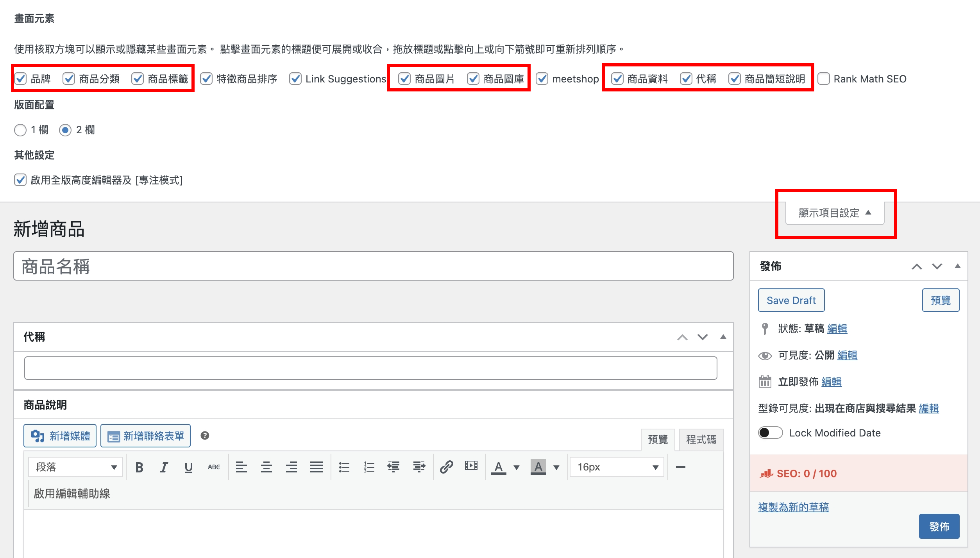Apply italic formatting to text
Screen dimensions: 980x558
click(x=164, y=467)
